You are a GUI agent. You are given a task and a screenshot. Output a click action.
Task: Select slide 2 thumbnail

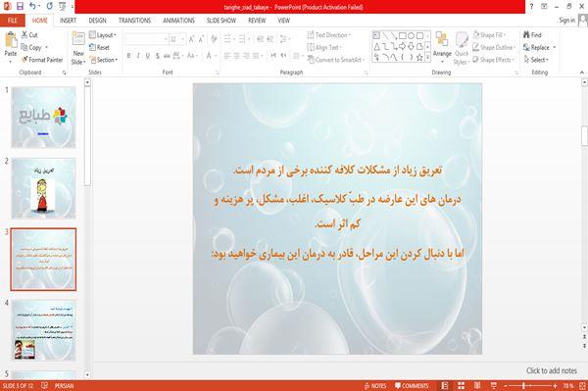click(43, 188)
